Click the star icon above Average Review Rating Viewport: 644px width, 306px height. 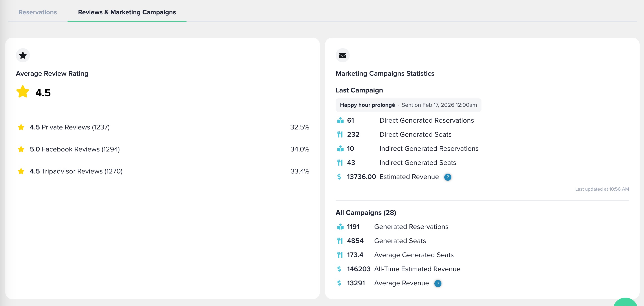coord(23,55)
